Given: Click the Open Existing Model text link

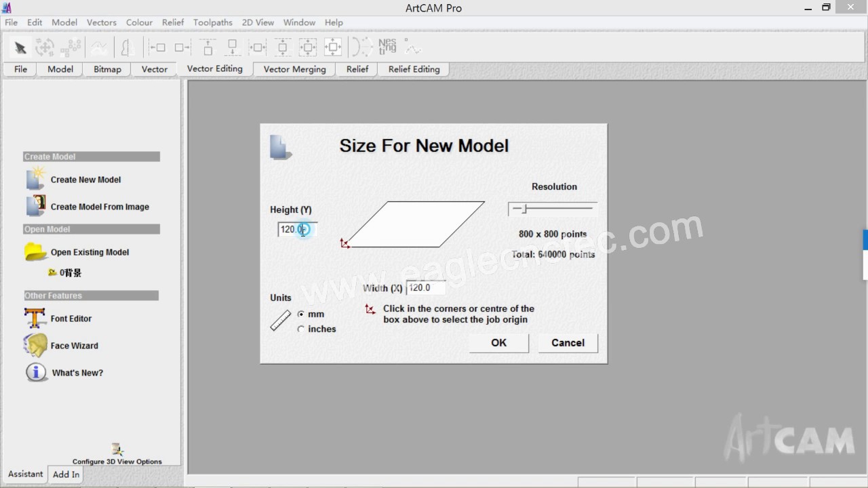Looking at the screenshot, I should click(x=90, y=252).
